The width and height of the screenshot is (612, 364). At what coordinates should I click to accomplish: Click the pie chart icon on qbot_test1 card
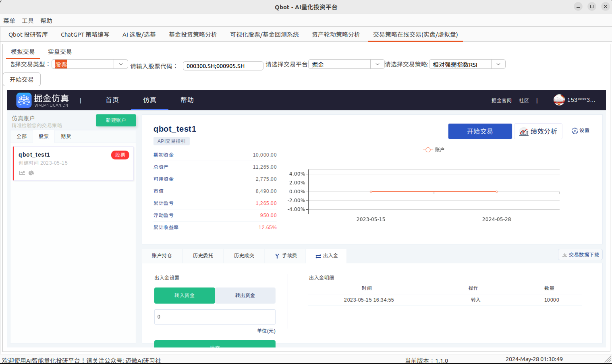[31, 172]
